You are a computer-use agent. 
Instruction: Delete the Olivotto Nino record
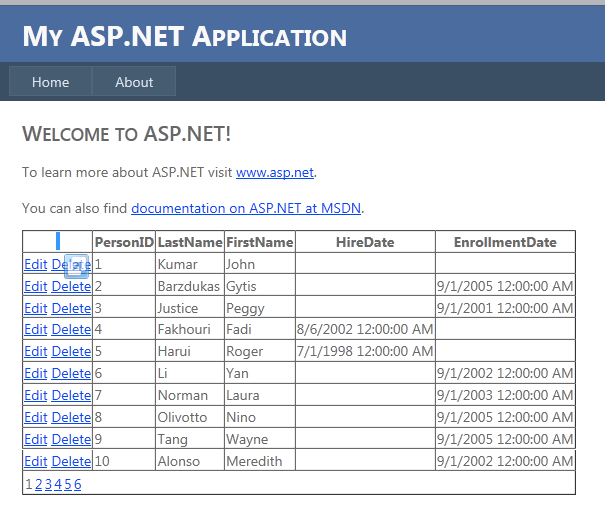point(71,417)
